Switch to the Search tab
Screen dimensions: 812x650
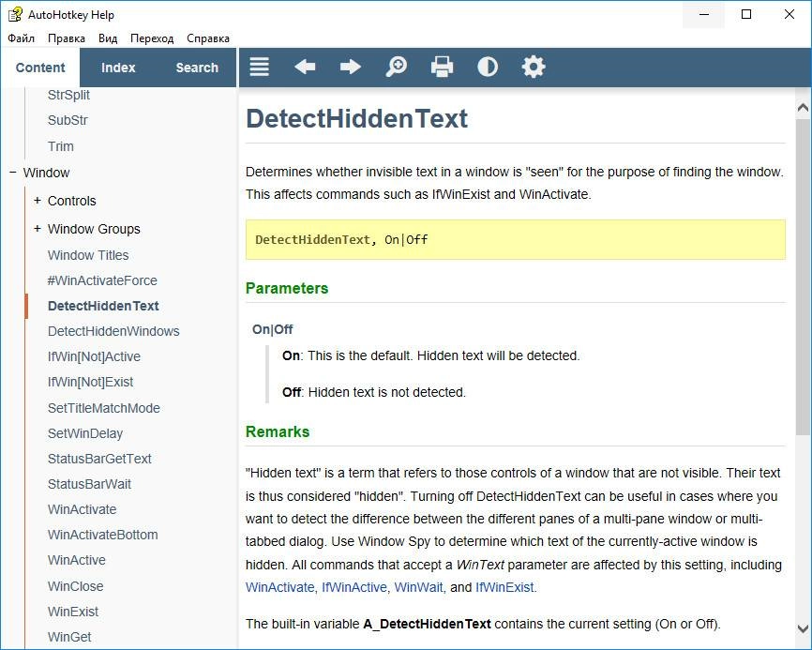tap(197, 68)
